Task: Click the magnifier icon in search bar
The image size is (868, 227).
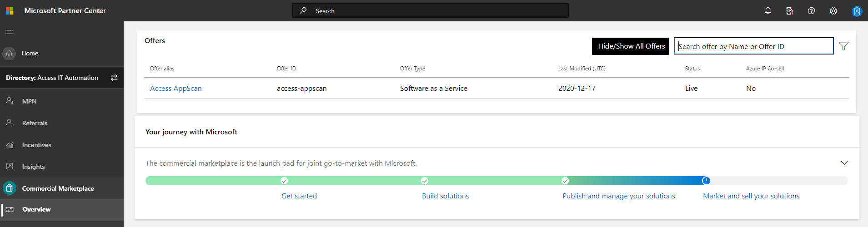Action: [303, 10]
